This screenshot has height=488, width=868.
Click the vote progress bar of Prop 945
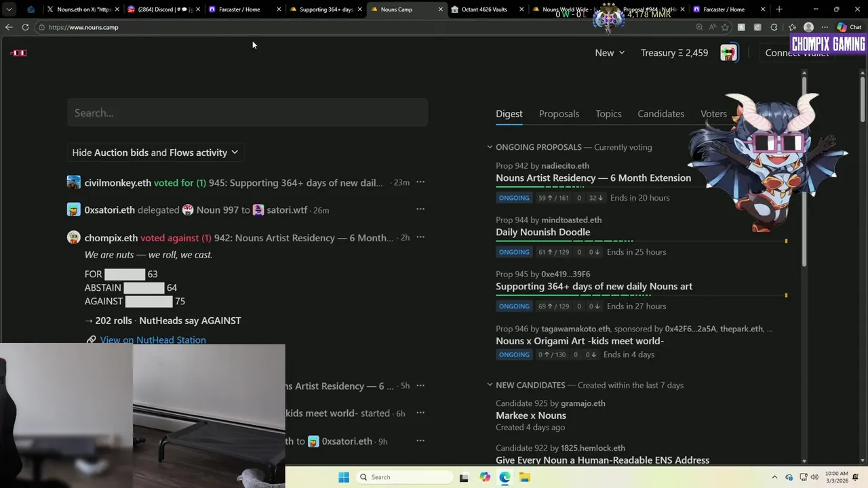pos(642,295)
